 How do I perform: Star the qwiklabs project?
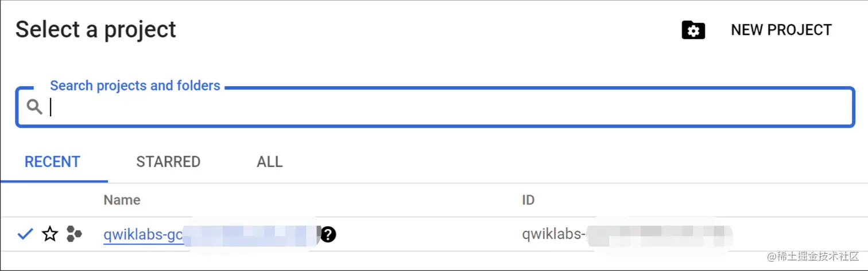click(x=50, y=234)
